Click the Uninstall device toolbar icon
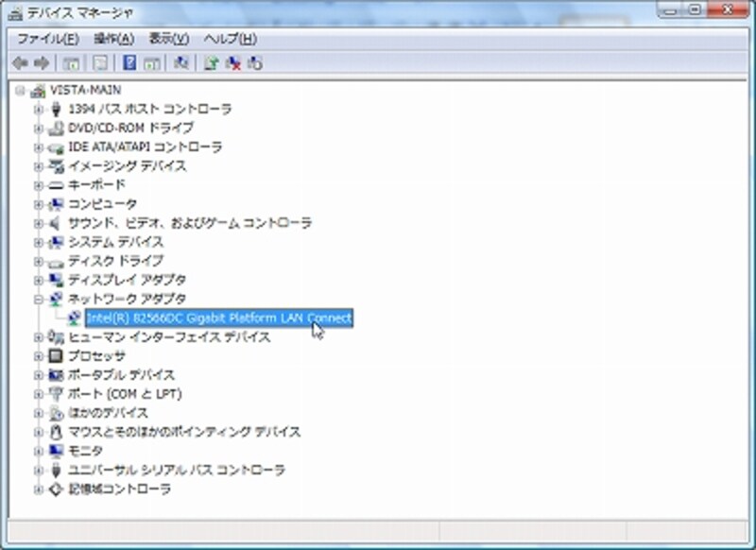Viewport: 756px width, 550px height. tap(233, 64)
